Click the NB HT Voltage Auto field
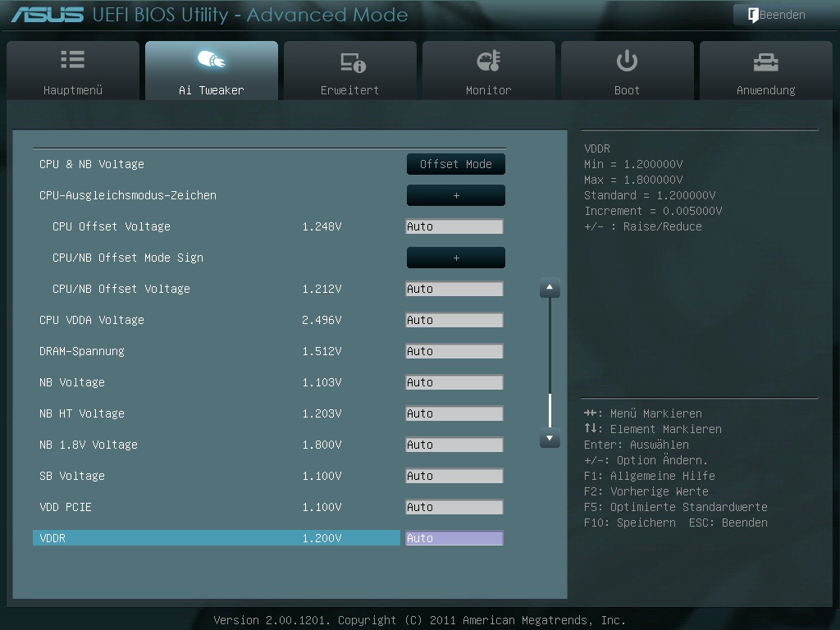This screenshot has height=630, width=840. pos(454,413)
